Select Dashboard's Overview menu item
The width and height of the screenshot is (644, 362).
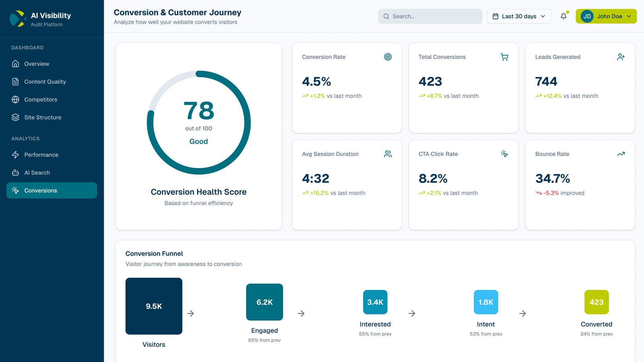(x=37, y=64)
